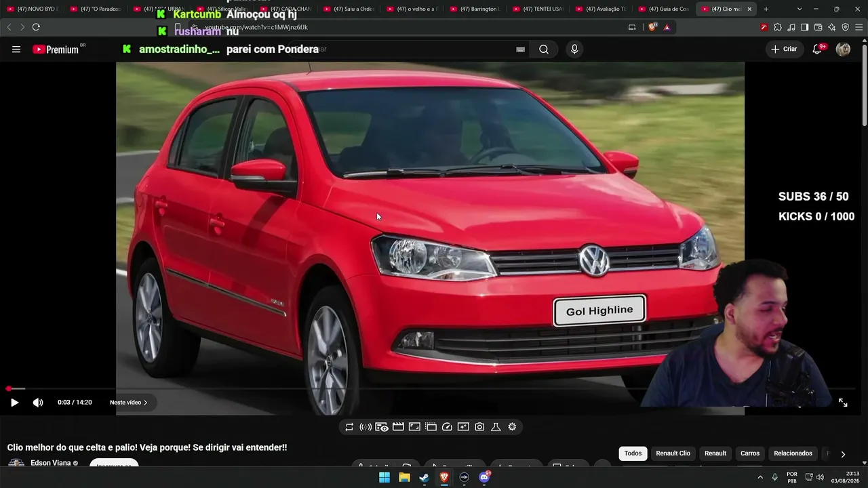Image resolution: width=868 pixels, height=488 pixels.
Task: Select the 'Renault' filter chip
Action: point(715,453)
